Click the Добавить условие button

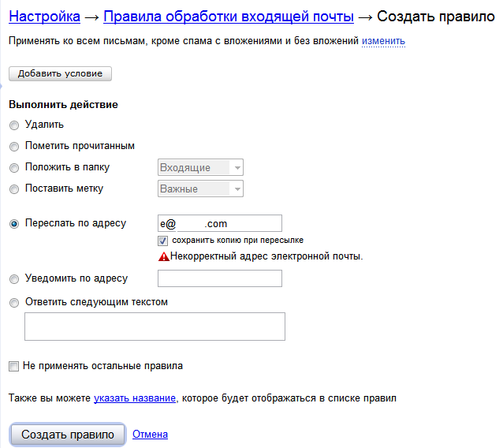pos(60,73)
